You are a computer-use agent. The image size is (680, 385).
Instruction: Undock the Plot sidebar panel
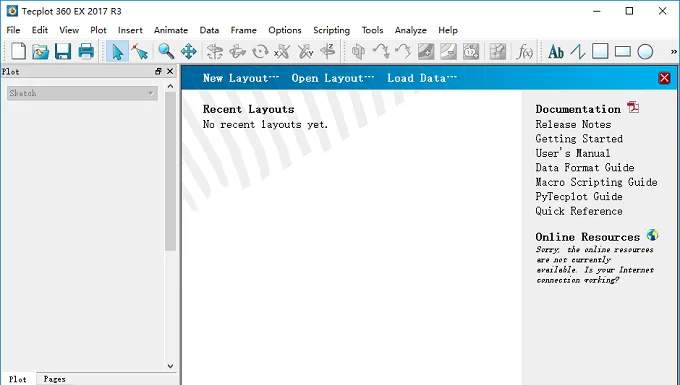coord(158,72)
